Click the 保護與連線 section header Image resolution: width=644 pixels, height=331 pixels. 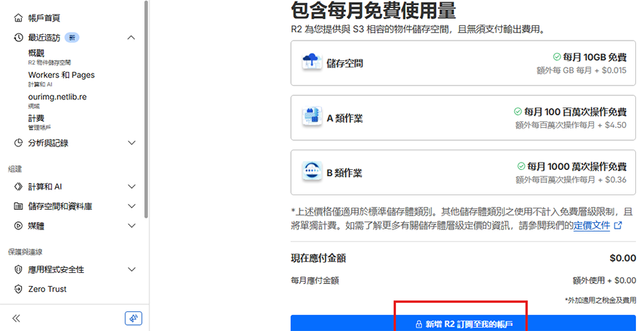25,252
